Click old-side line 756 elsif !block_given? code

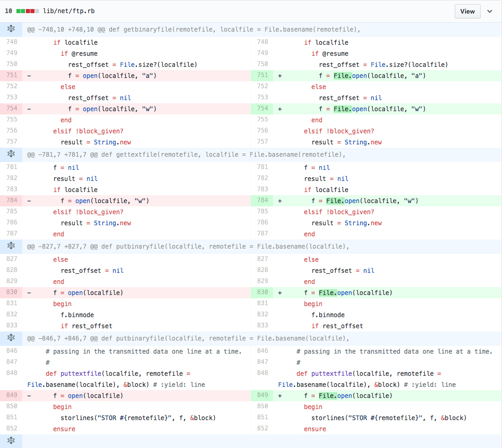(x=88, y=131)
